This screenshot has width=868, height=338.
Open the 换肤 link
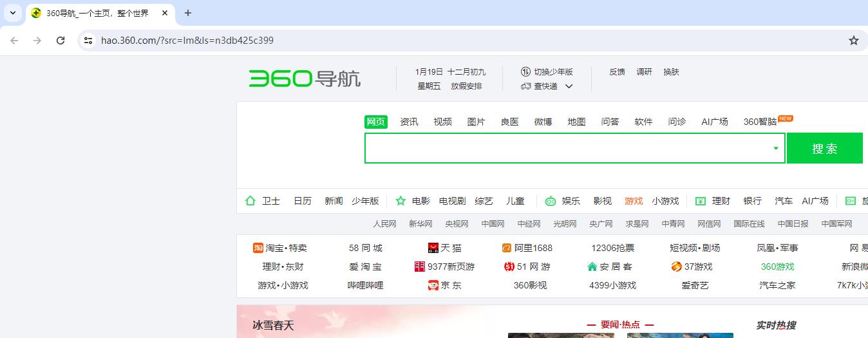(671, 71)
